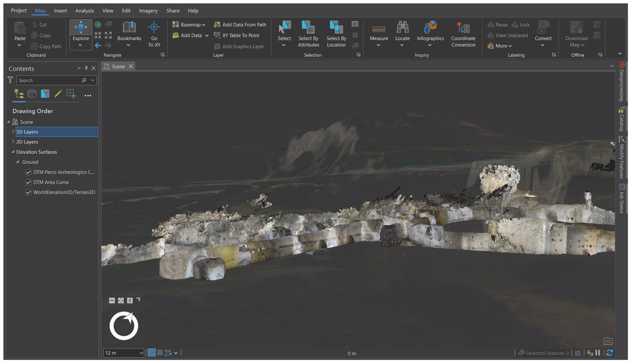The height and width of the screenshot is (364, 632).
Task: Disable DTM Parco Archeologico layer
Action: click(29, 172)
